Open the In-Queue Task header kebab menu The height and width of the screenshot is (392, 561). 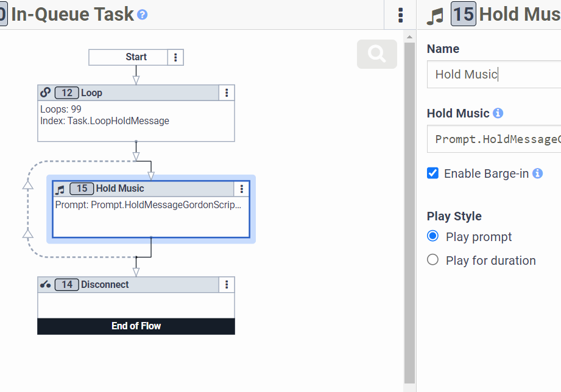pos(400,15)
